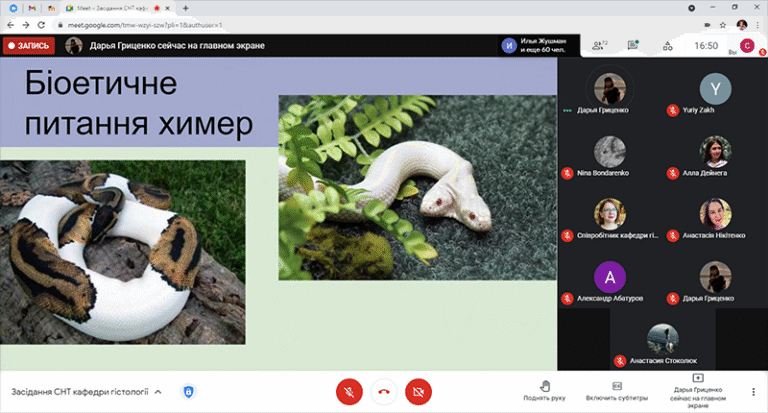This screenshot has width=768, height=413.
Task: Click the ЗАПИСЬ recording indicator
Action: point(28,45)
